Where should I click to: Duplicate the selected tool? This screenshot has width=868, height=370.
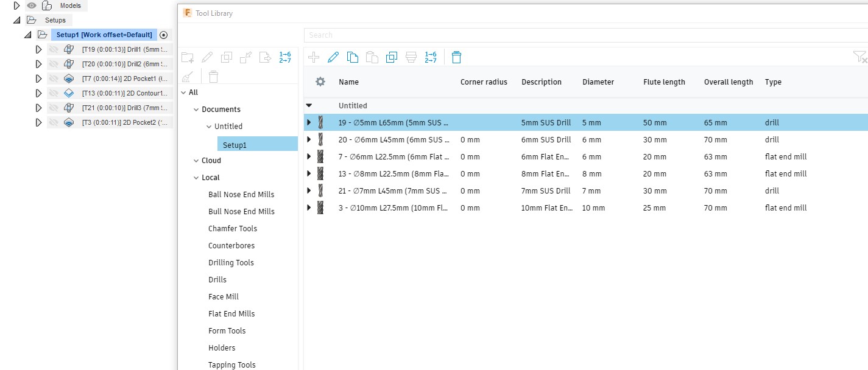click(x=392, y=57)
